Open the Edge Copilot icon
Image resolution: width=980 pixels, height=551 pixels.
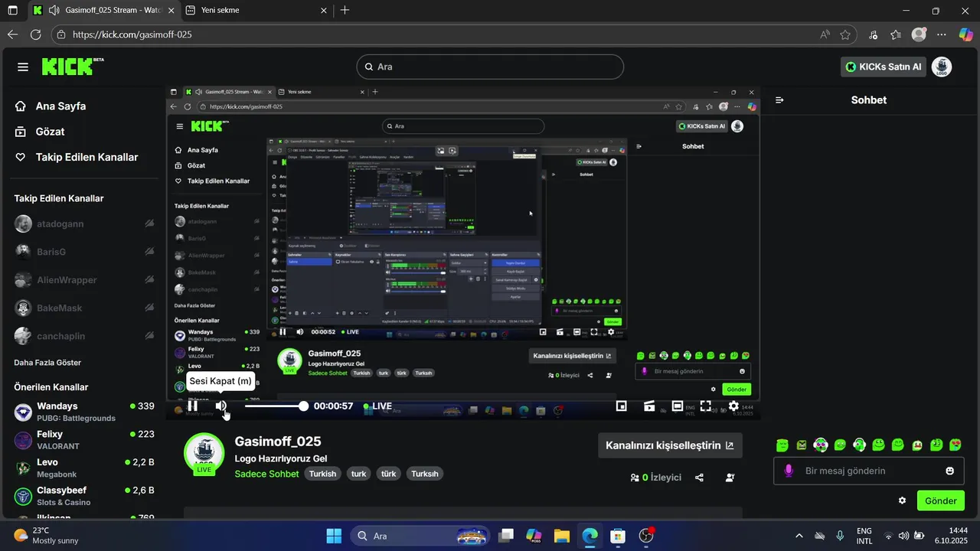point(965,34)
